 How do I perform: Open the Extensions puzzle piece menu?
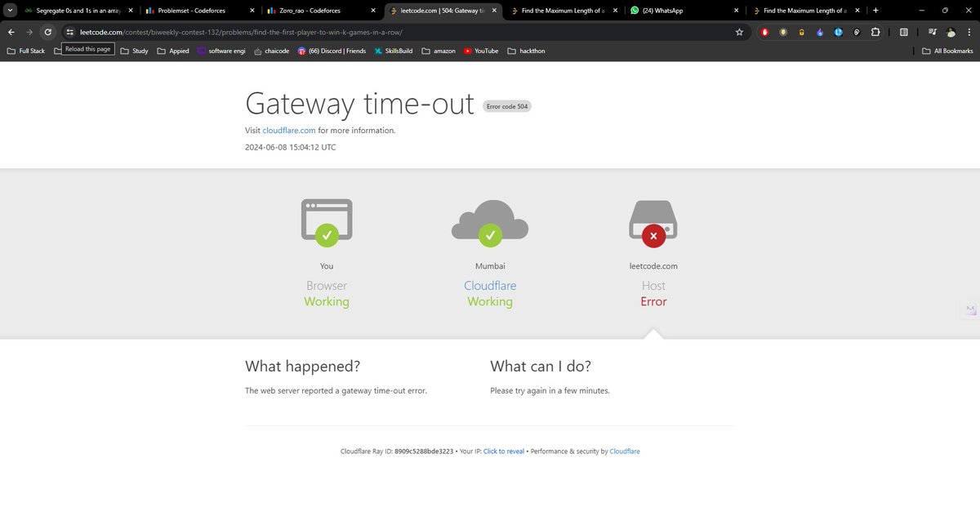[875, 32]
